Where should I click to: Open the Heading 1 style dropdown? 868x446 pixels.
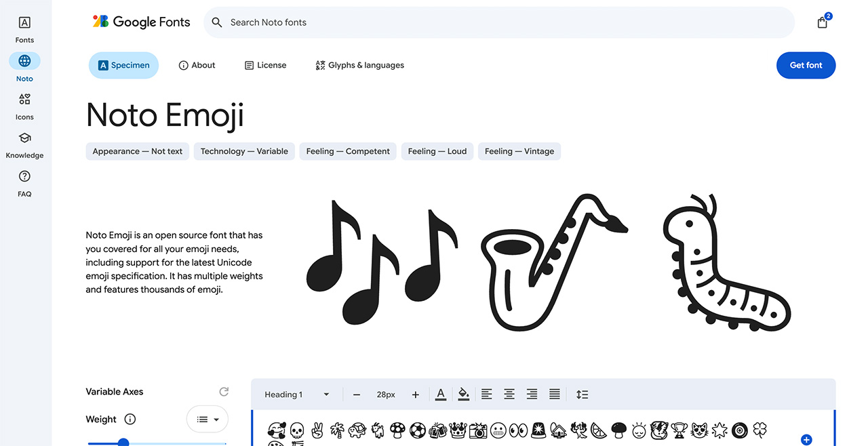click(297, 394)
